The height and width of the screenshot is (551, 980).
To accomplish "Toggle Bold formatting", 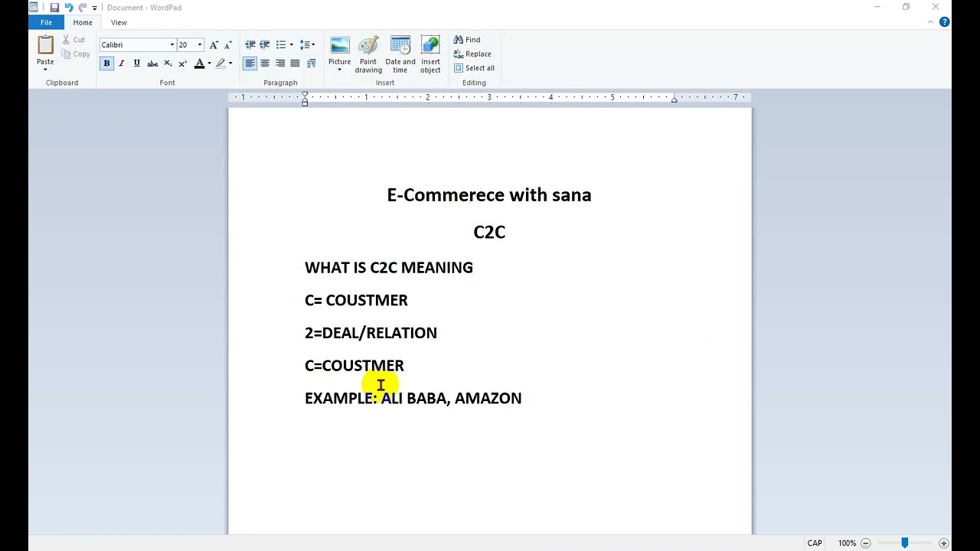I will [x=106, y=64].
